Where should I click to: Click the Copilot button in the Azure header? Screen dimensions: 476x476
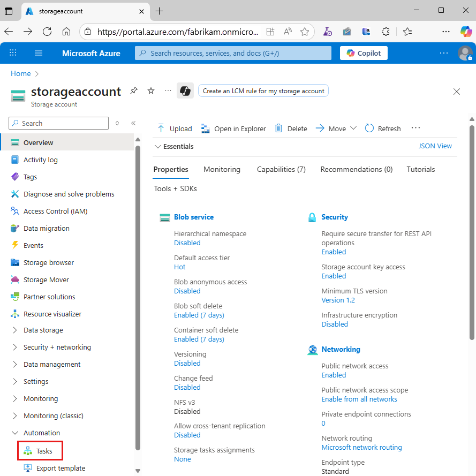point(364,53)
